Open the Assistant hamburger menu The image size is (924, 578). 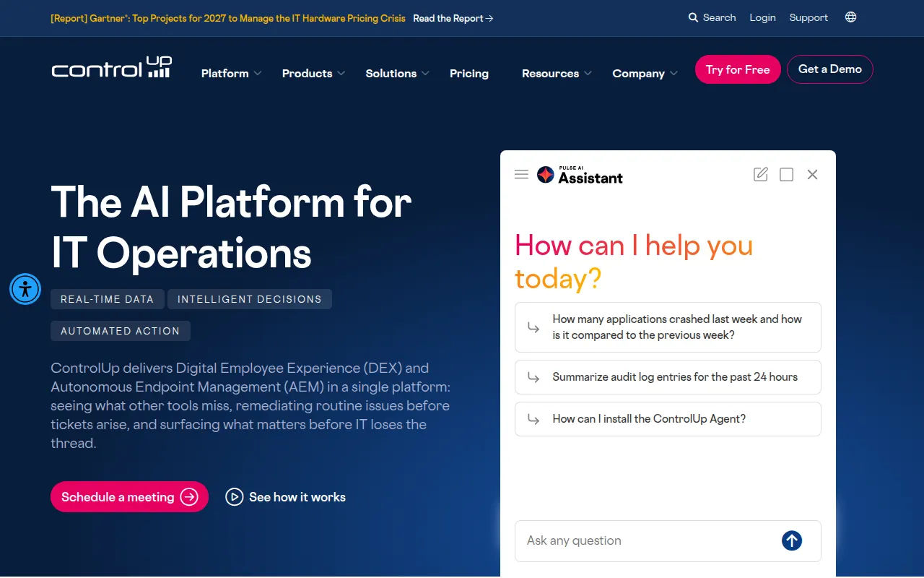(521, 174)
